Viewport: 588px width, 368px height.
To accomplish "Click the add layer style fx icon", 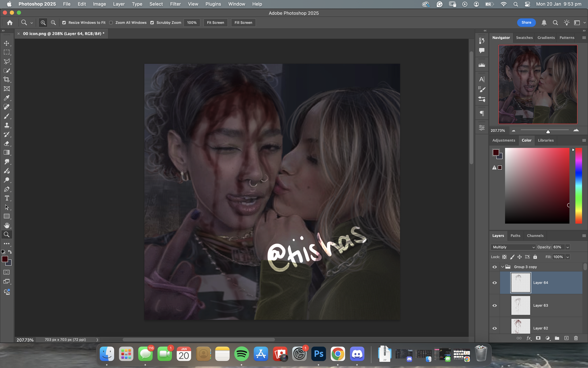I will [529, 338].
